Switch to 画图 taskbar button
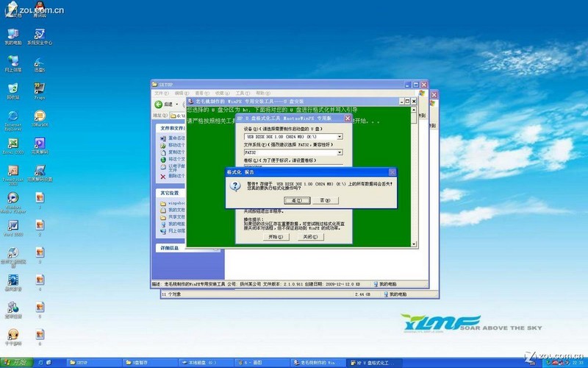This screenshot has height=368, width=588. pos(262,363)
